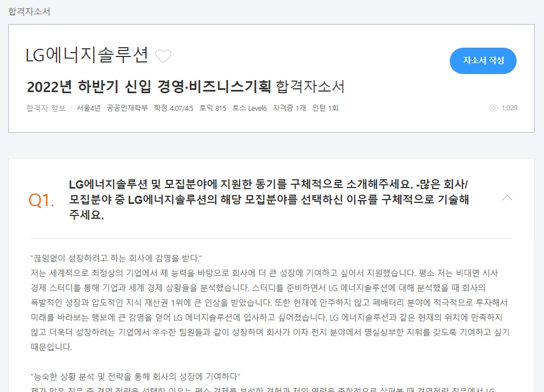Click the orange Q1. label
544x392 pixels.
pos(41,200)
